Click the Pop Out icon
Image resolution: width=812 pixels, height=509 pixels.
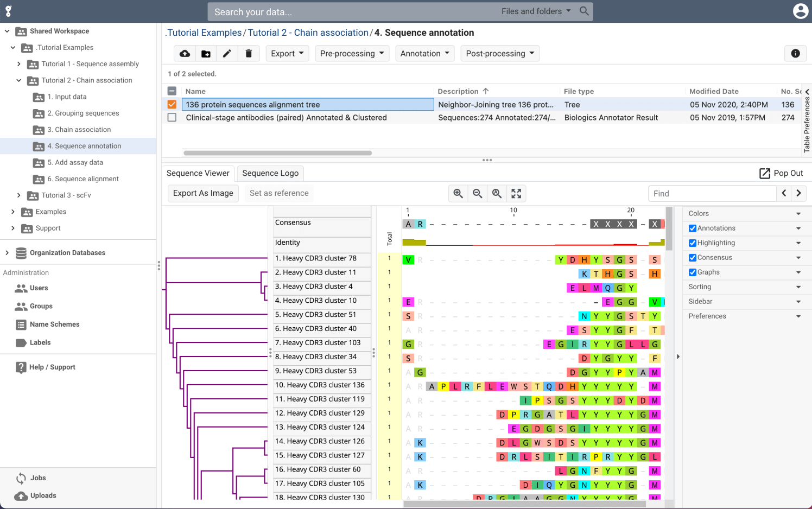click(x=764, y=173)
